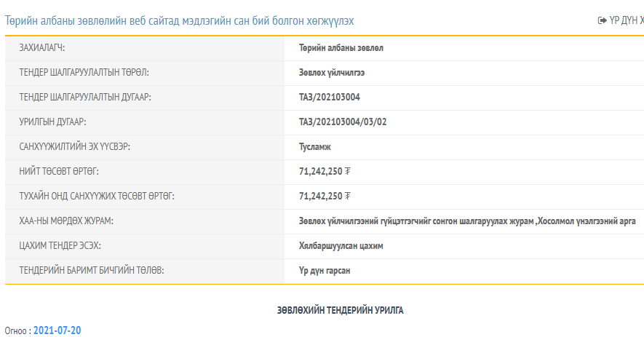
Task: Click the tender title heading link
Action: 180,21
